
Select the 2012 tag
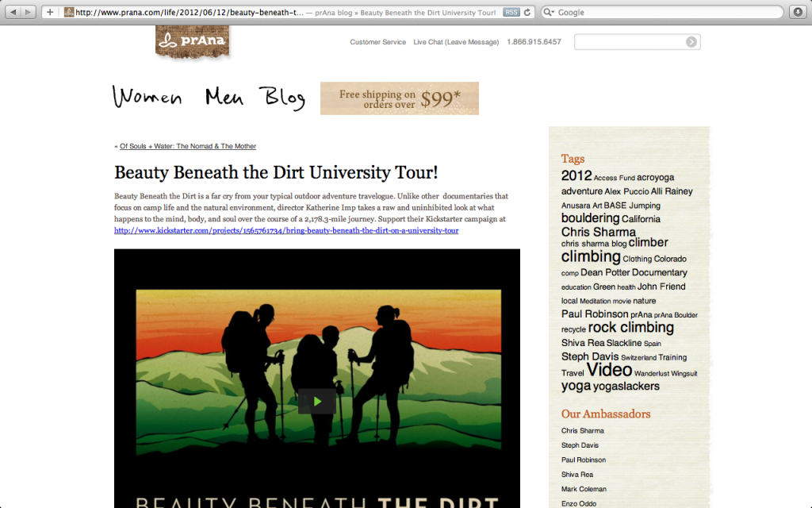tap(576, 175)
